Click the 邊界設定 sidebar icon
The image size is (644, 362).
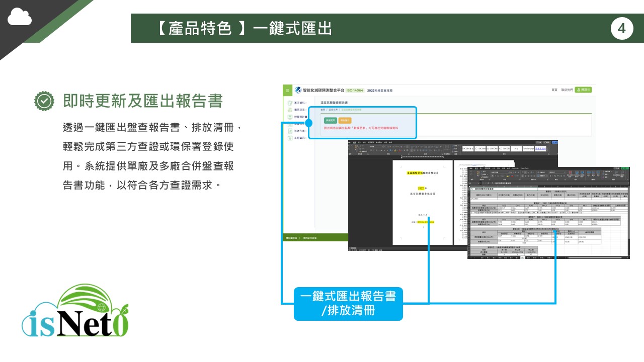point(290,110)
